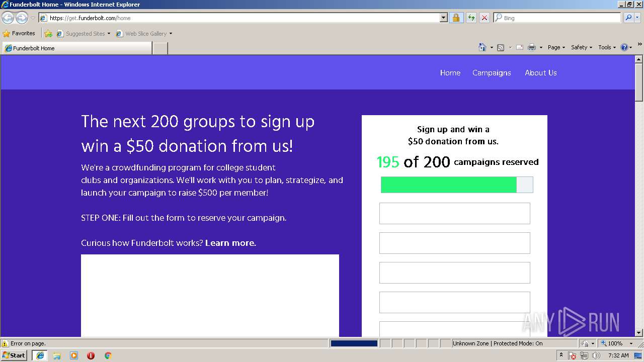Click the browser Forward arrow button
Screen dimensions: 644x362
[x=22, y=18]
